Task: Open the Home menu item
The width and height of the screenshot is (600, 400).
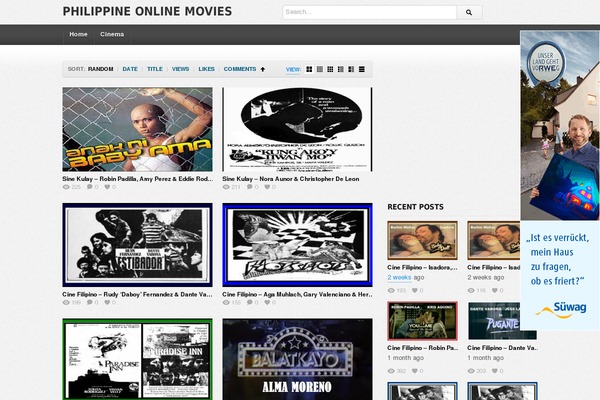Action: point(78,34)
